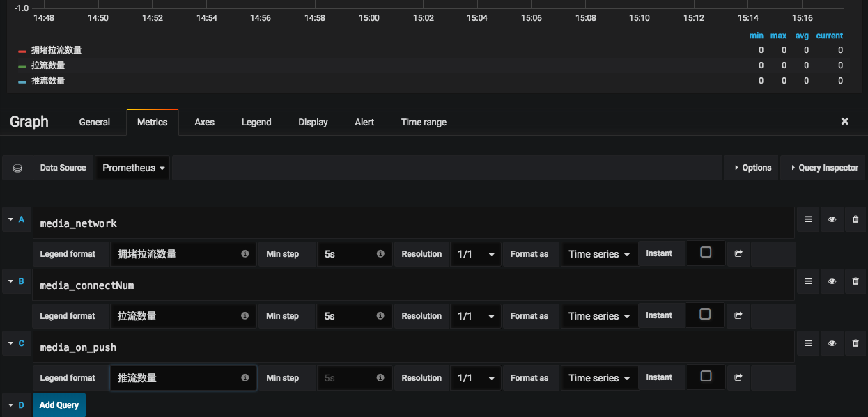Click blue color swatch of 推流数量 series
The width and height of the screenshot is (868, 417).
[x=22, y=81]
